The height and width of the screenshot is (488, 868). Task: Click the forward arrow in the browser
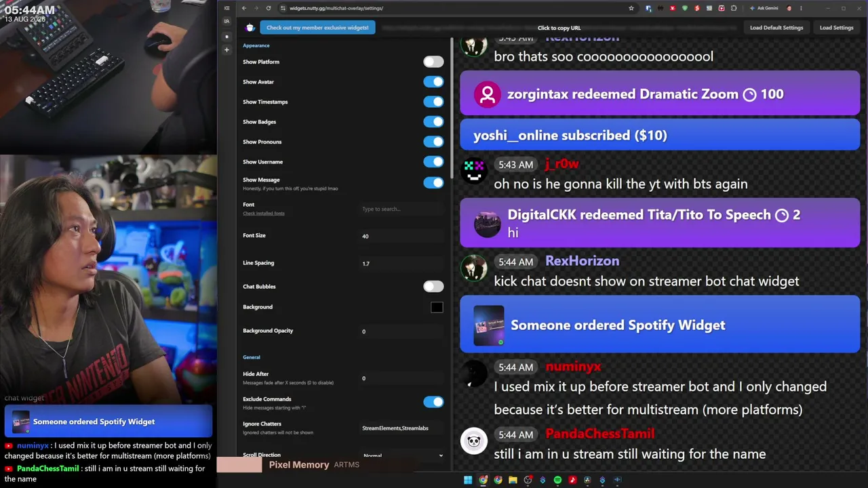[x=256, y=8]
